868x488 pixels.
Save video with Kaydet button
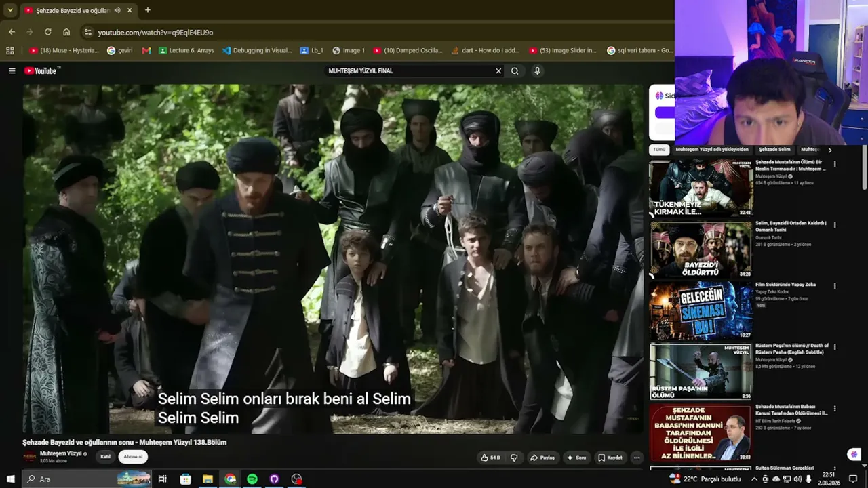point(610,457)
